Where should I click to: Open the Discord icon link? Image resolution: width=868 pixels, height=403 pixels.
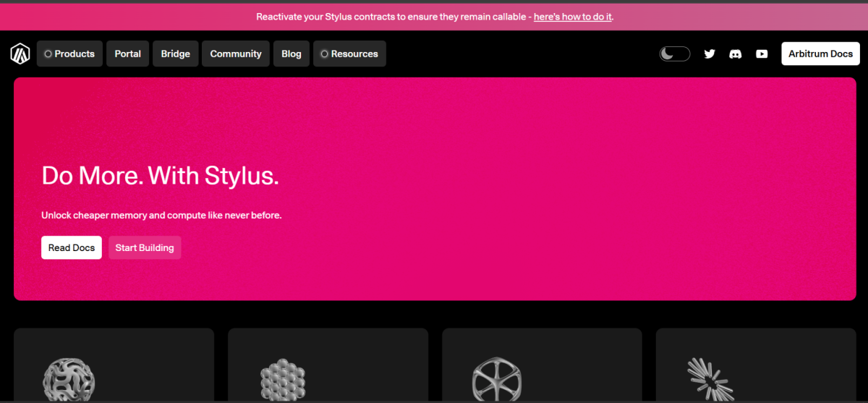click(736, 54)
